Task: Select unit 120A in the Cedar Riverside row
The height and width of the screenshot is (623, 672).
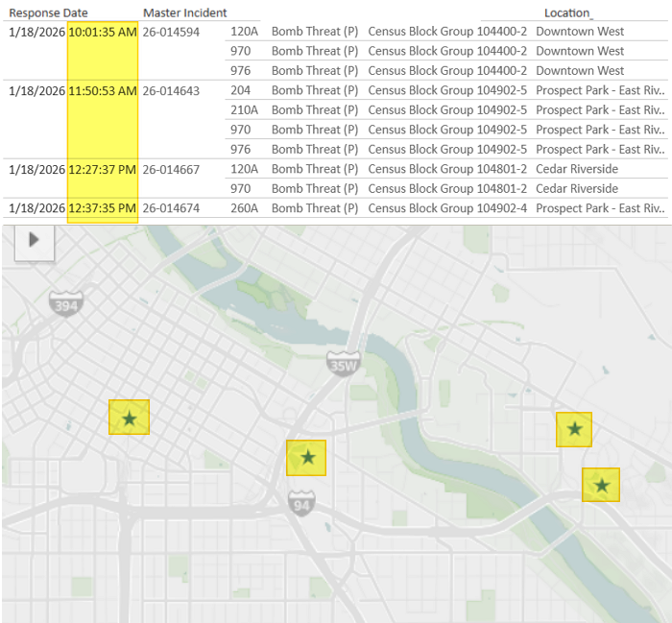Action: pos(244,169)
